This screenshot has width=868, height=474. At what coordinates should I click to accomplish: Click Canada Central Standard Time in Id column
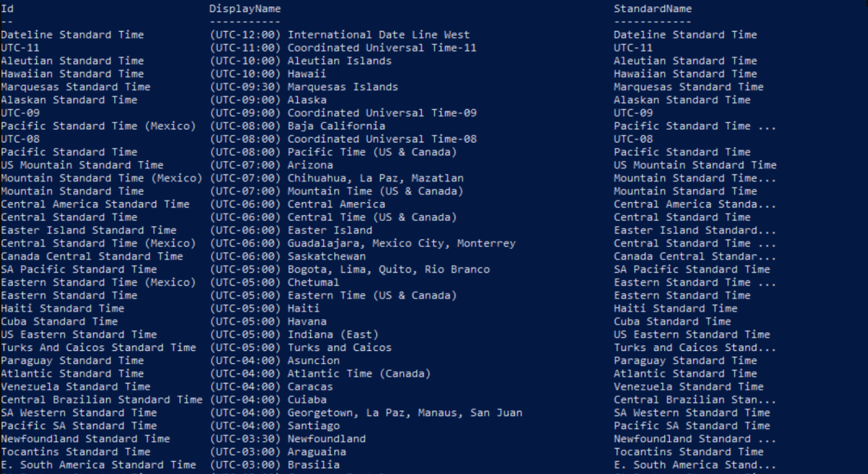click(92, 256)
